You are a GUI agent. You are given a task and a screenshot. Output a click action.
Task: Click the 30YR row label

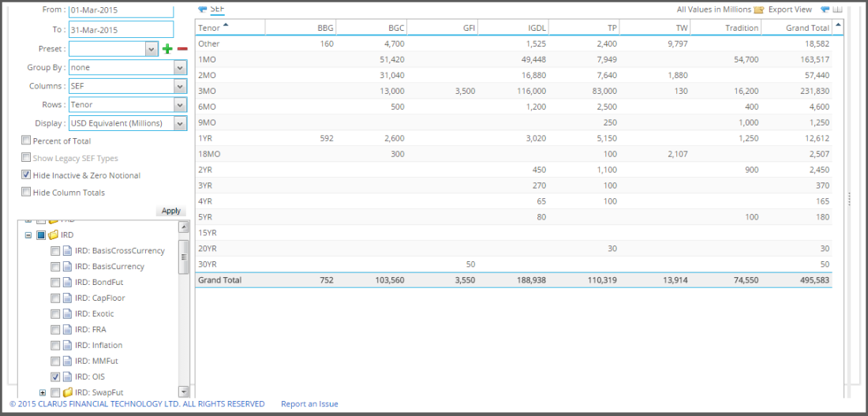tap(208, 264)
